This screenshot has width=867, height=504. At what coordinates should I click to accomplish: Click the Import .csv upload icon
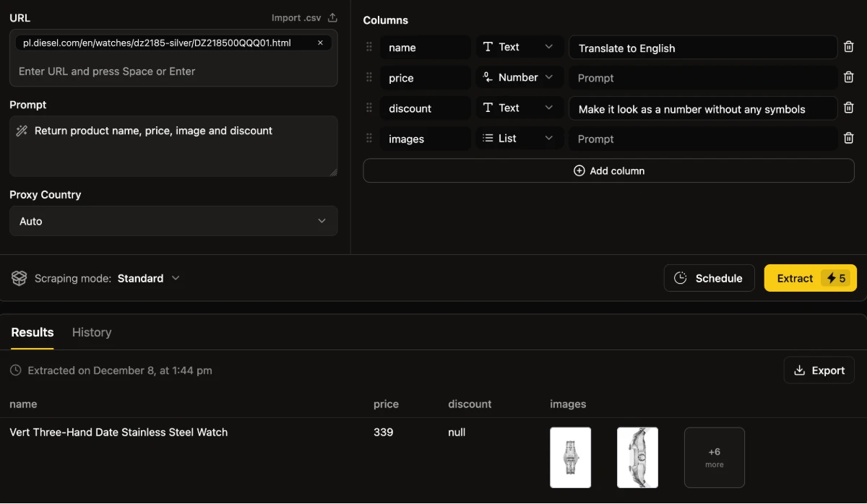(x=332, y=18)
